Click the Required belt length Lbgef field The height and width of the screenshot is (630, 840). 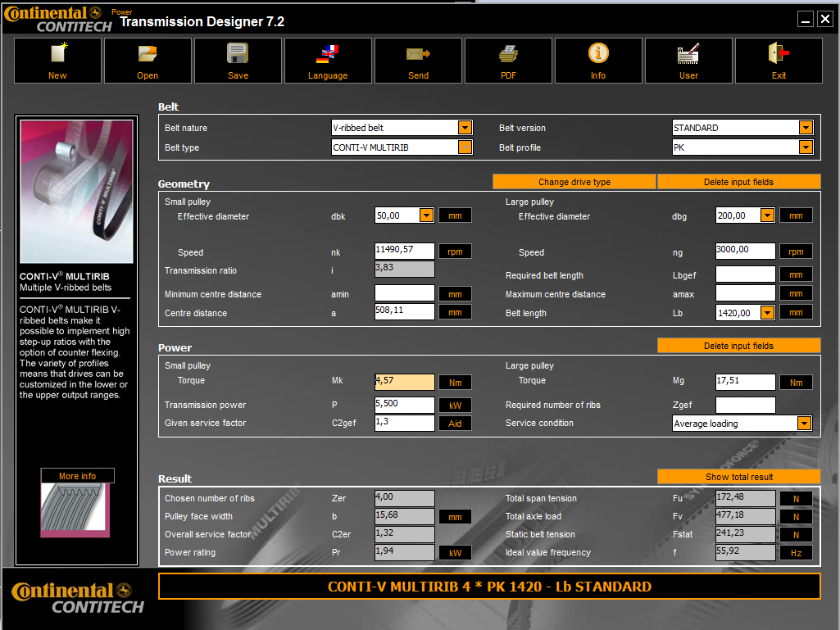[745, 274]
